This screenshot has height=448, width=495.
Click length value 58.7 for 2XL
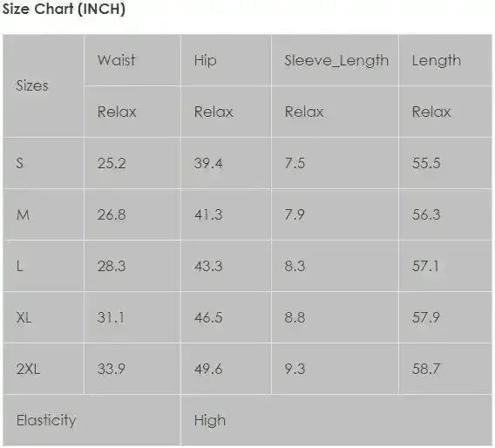[x=426, y=369]
